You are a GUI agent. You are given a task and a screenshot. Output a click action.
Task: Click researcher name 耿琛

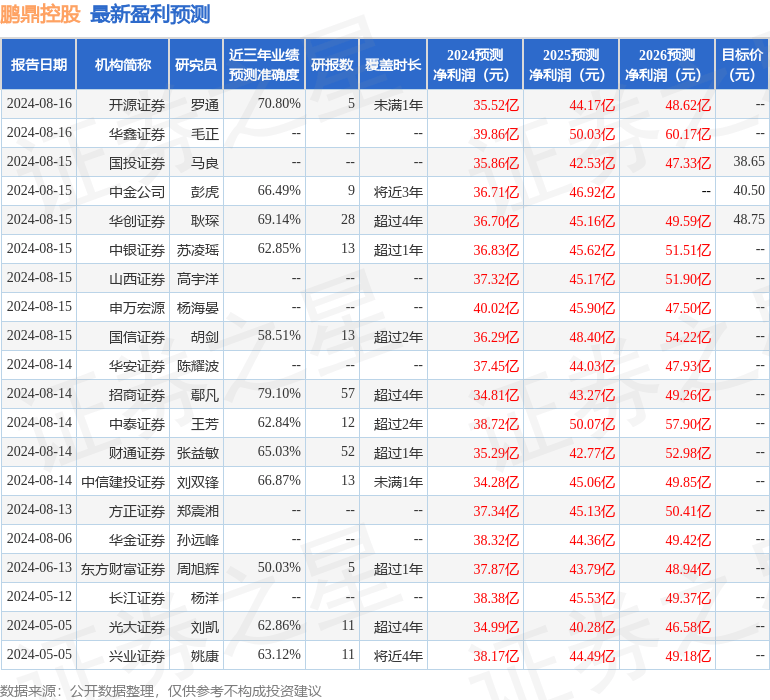tap(205, 221)
